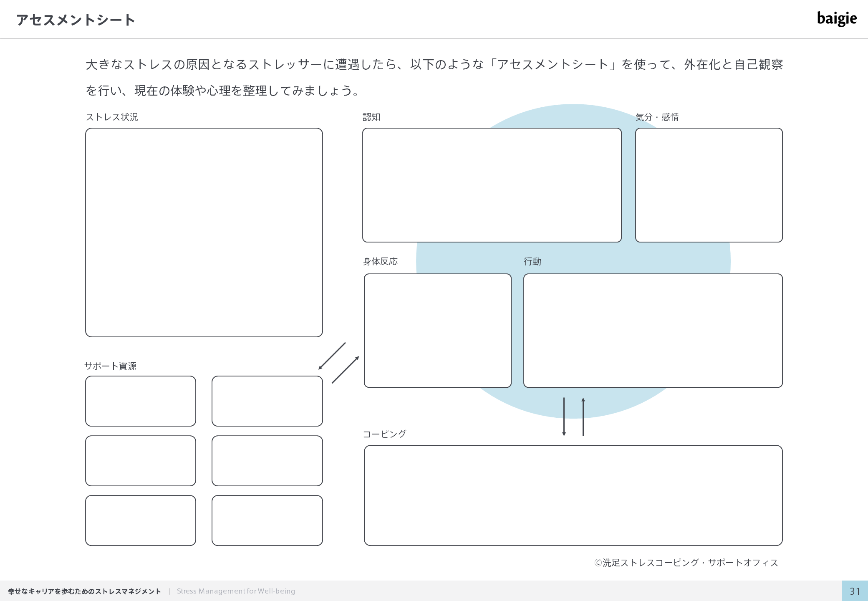Click inside the ストレス状況 box
Image resolution: width=868 pixels, height=601 pixels.
point(204,232)
